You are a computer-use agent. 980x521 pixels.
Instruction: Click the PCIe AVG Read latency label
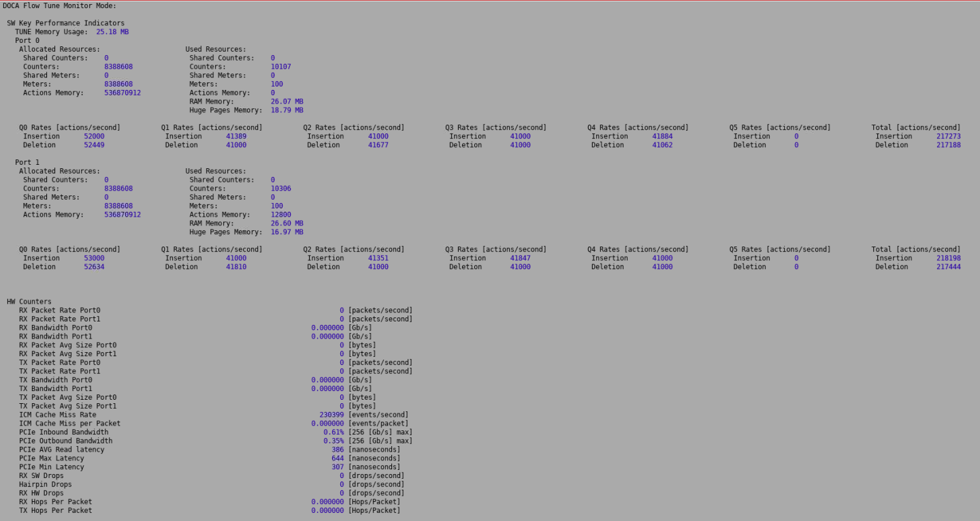coord(61,449)
